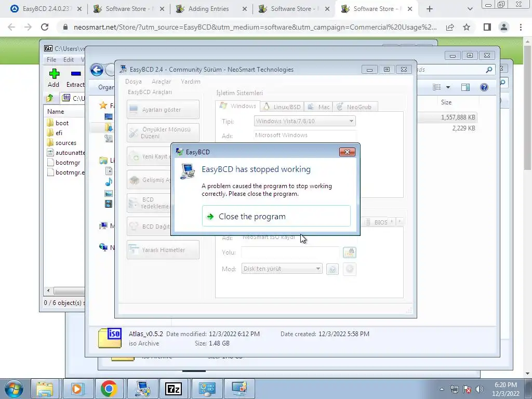532x399 pixels.
Task: Open Araçlar menu in EasyBCD
Action: pyautogui.click(x=162, y=82)
